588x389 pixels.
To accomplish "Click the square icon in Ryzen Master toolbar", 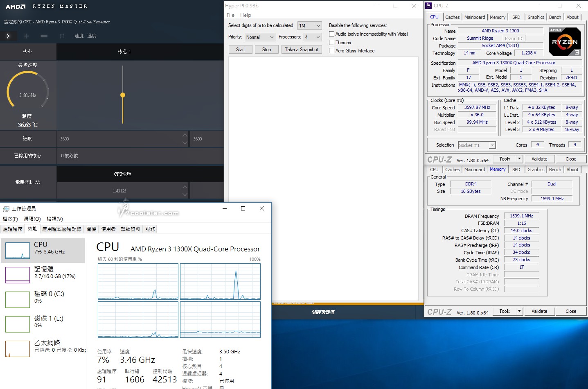I will (62, 36).
